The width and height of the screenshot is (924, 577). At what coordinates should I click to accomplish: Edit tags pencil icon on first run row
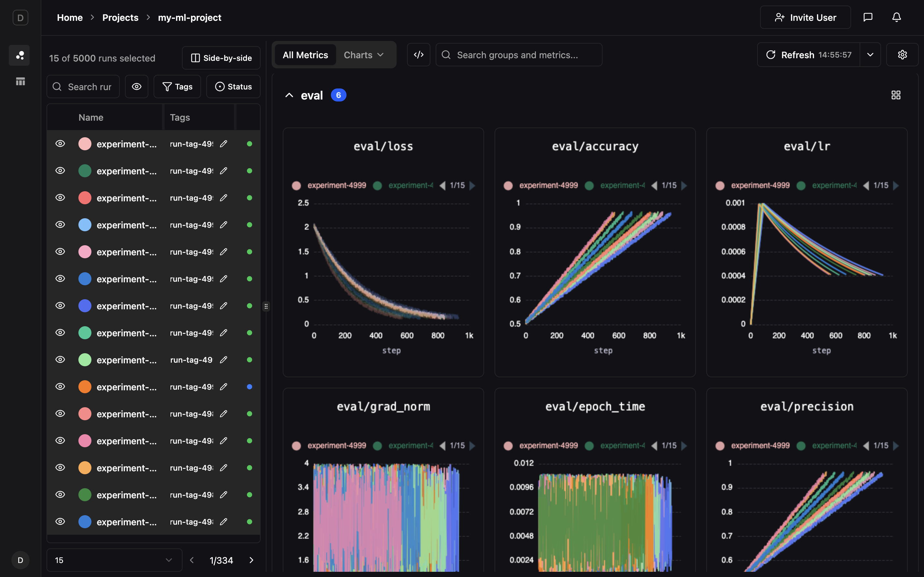coord(224,144)
